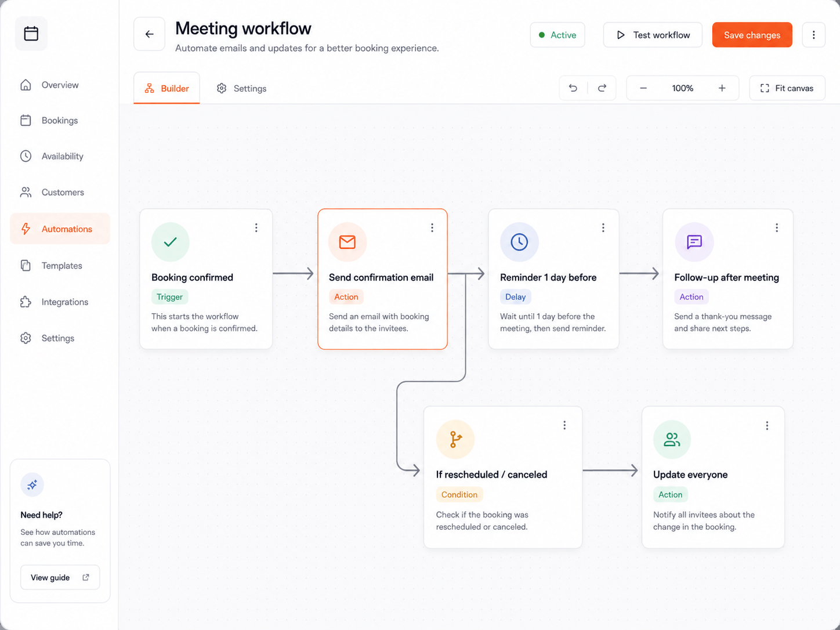The image size is (840, 630).
Task: Redo the last change
Action: (x=602, y=88)
